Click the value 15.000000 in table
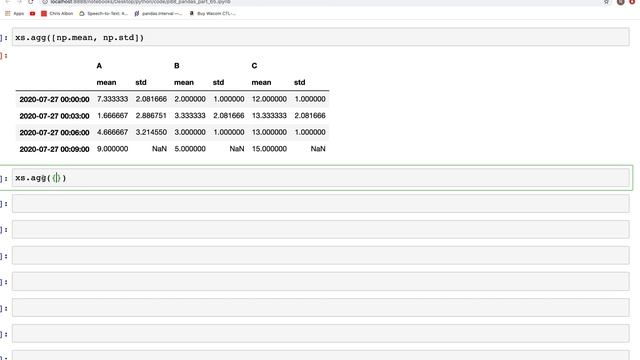Screen dimensions: 640x360 tap(269, 149)
